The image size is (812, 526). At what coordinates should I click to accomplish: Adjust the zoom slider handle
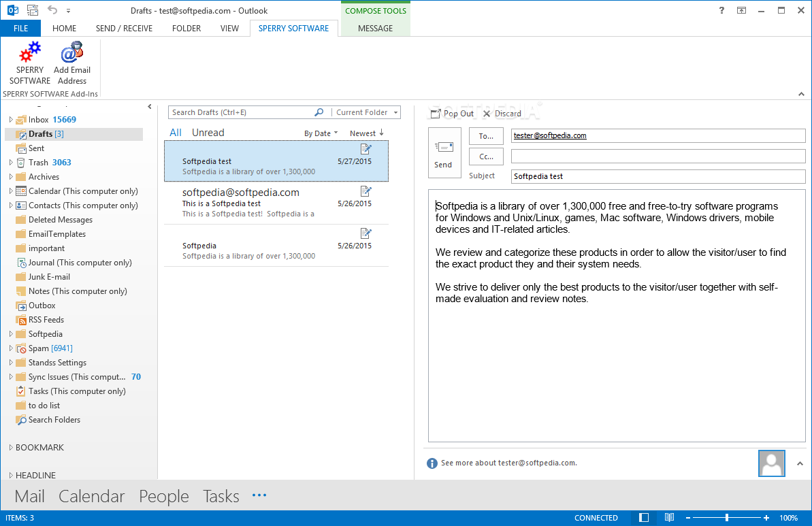pyautogui.click(x=727, y=518)
